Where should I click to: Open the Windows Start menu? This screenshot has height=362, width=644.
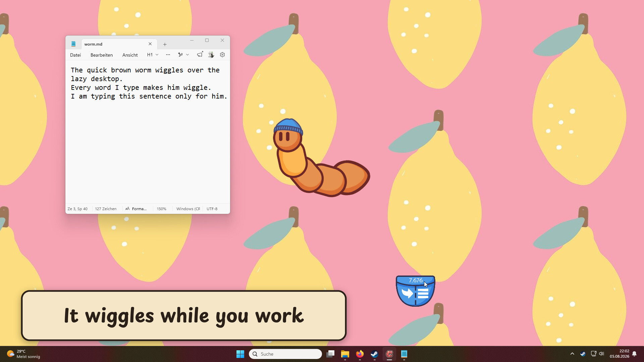[x=240, y=354]
